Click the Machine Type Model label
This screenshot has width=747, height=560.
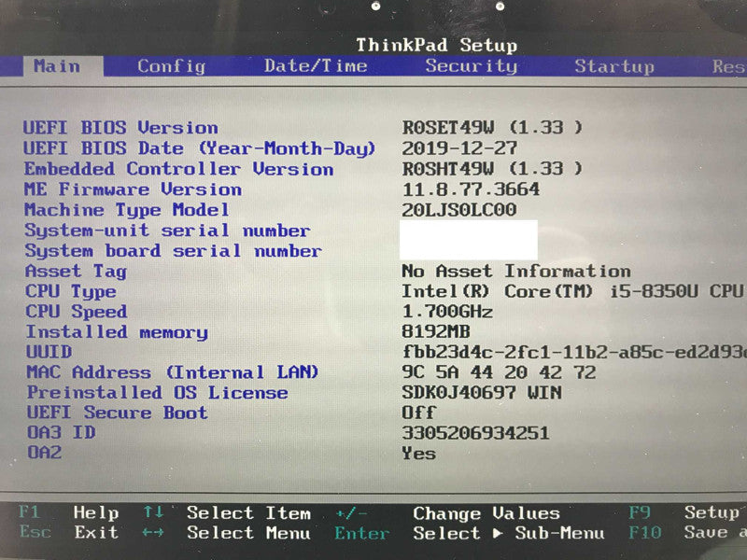click(127, 210)
